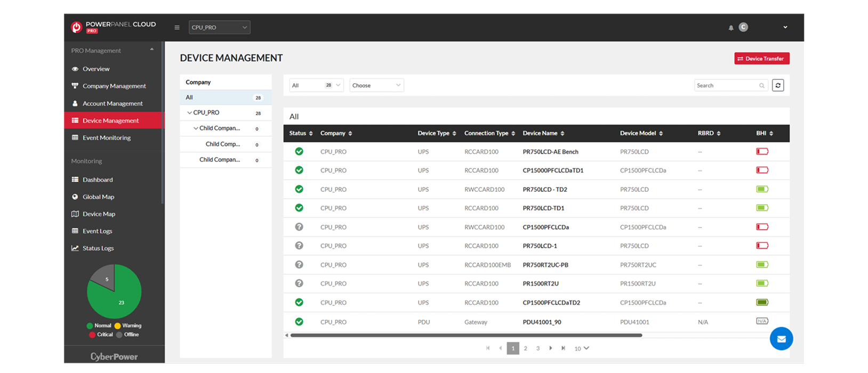Click battery icon for CP1500PFCLCDaTD2 row
This screenshot has height=373, width=868.
click(x=762, y=302)
